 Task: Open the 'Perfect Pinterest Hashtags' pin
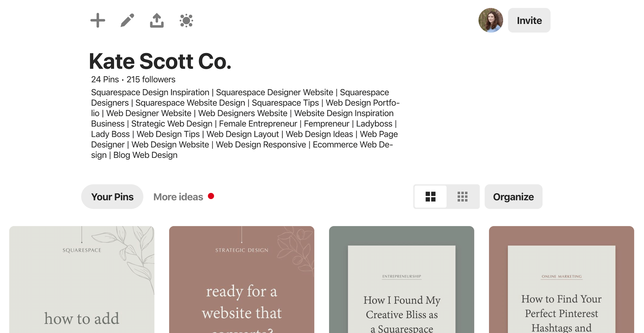click(562, 279)
